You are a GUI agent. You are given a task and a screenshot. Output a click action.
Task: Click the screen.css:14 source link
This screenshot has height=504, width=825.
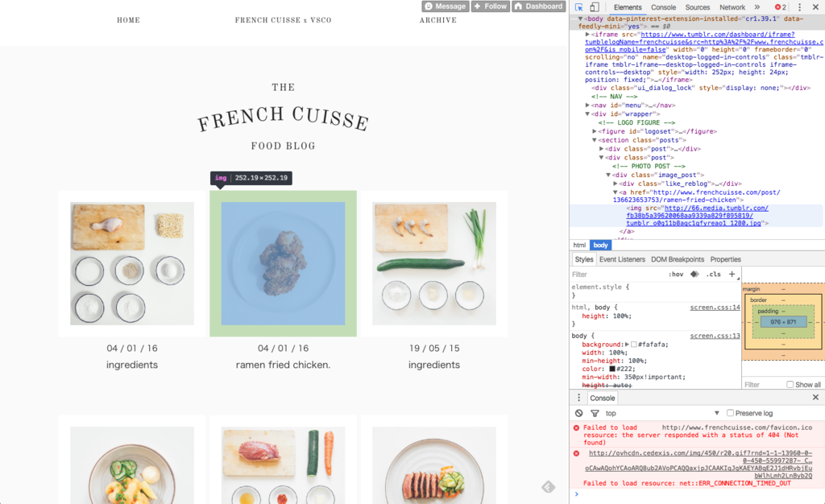coord(715,308)
